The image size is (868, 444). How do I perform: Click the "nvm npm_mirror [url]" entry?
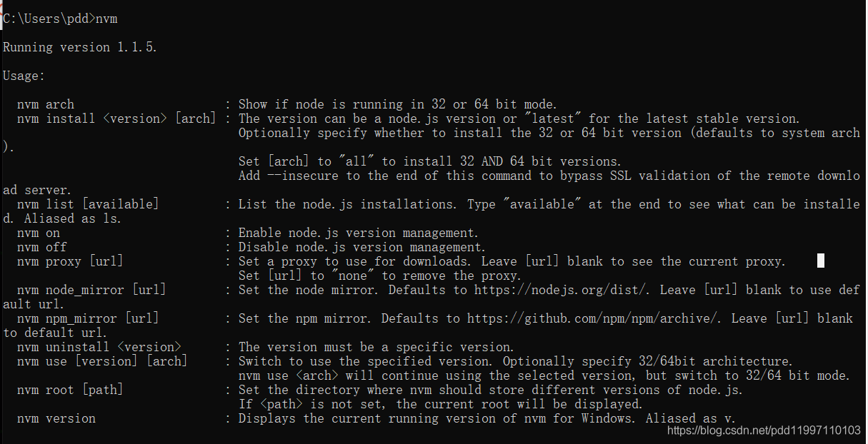point(88,319)
